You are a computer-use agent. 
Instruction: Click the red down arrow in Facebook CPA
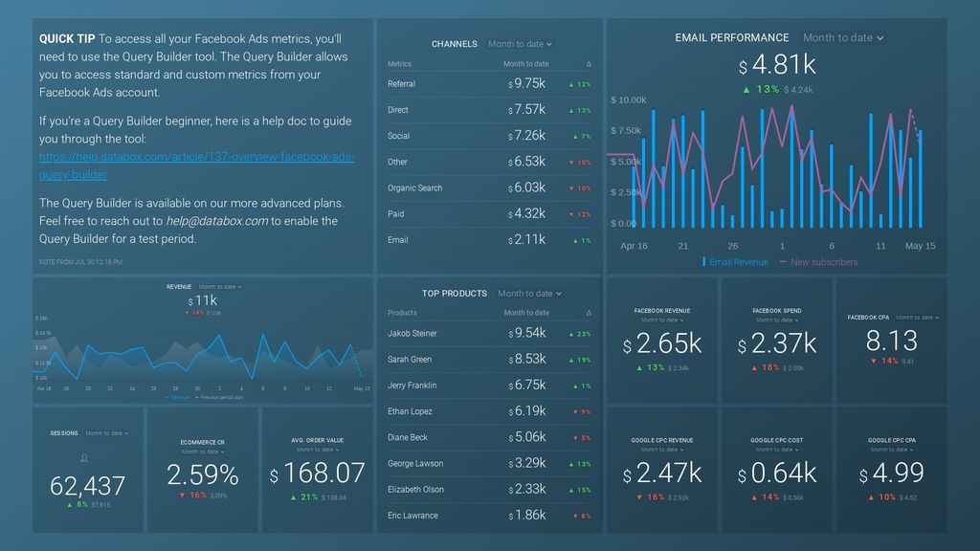pos(873,361)
